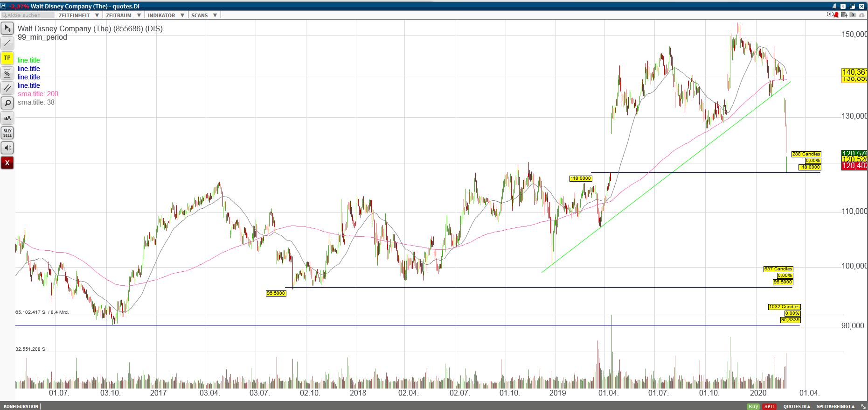Click the green Buy button
This screenshot has height=410, width=868.
coord(753,406)
